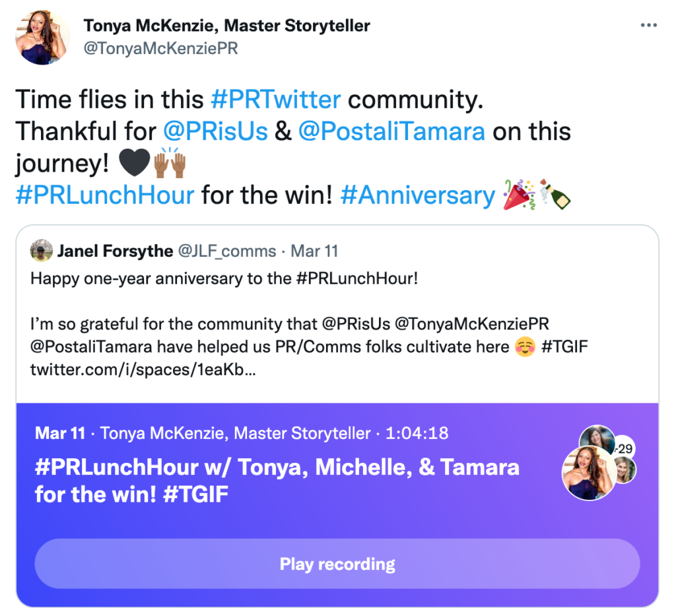Viewport: 676px width, 616px height.
Task: Click Janel Forsythe's small profile avatar
Action: pyautogui.click(x=42, y=250)
